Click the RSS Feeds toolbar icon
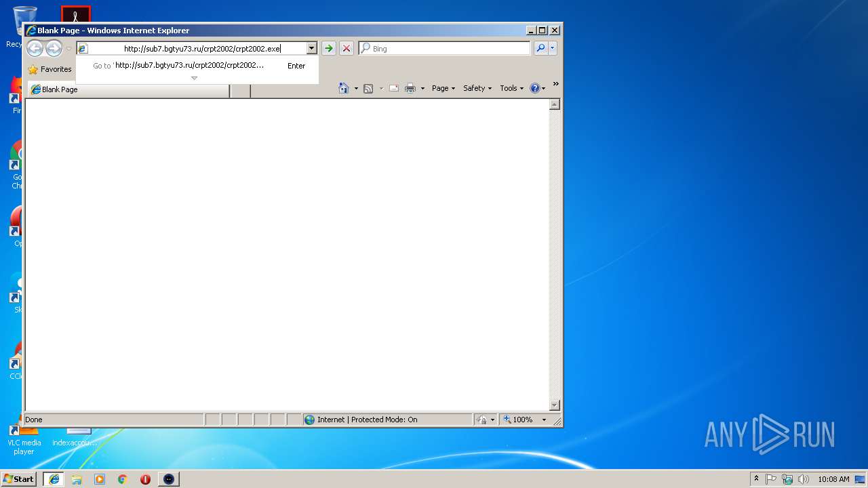 tap(368, 88)
